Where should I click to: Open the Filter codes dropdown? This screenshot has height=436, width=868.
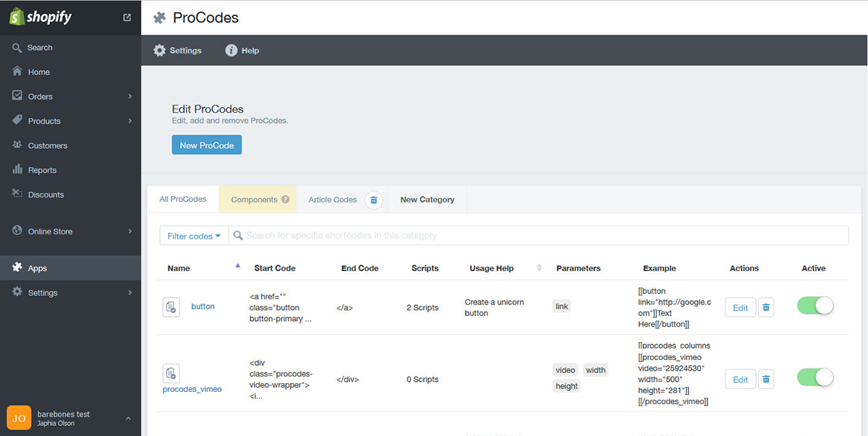pos(194,236)
